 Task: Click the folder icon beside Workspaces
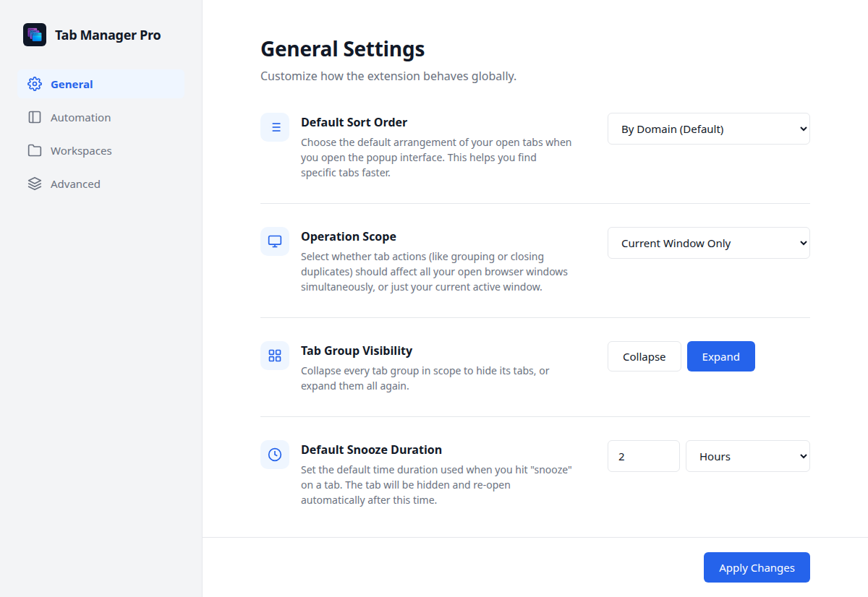(35, 150)
